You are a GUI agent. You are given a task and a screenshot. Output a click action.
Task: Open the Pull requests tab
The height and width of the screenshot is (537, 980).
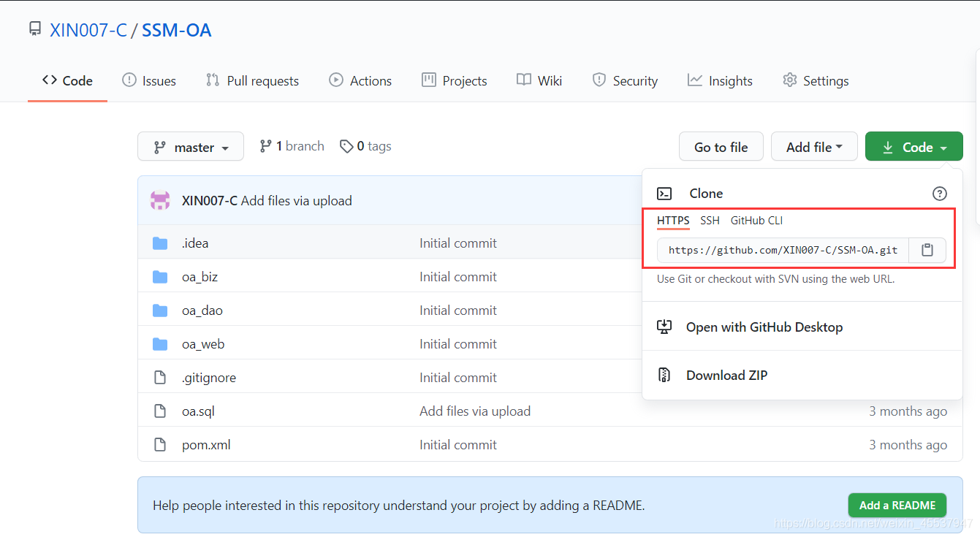tap(252, 80)
